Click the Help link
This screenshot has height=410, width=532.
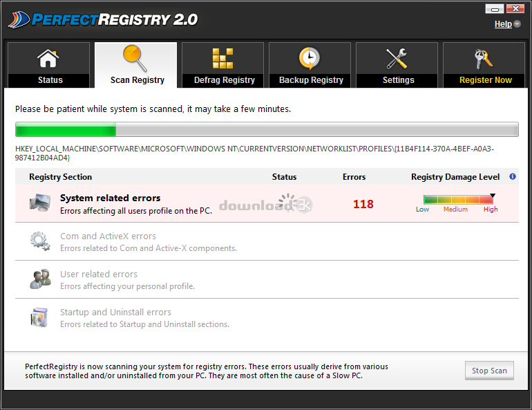[x=503, y=24]
